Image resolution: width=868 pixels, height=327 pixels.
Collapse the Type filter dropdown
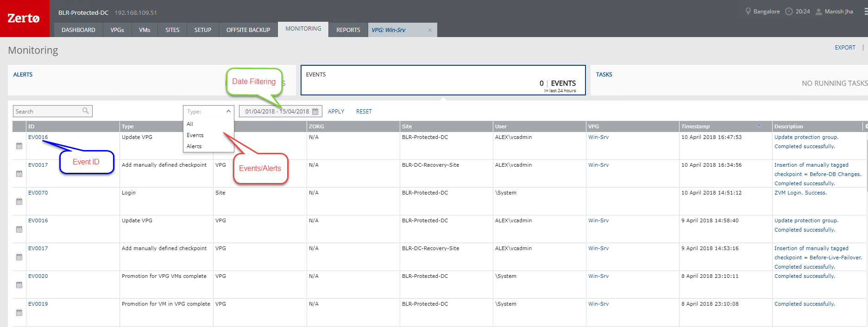pyautogui.click(x=228, y=111)
